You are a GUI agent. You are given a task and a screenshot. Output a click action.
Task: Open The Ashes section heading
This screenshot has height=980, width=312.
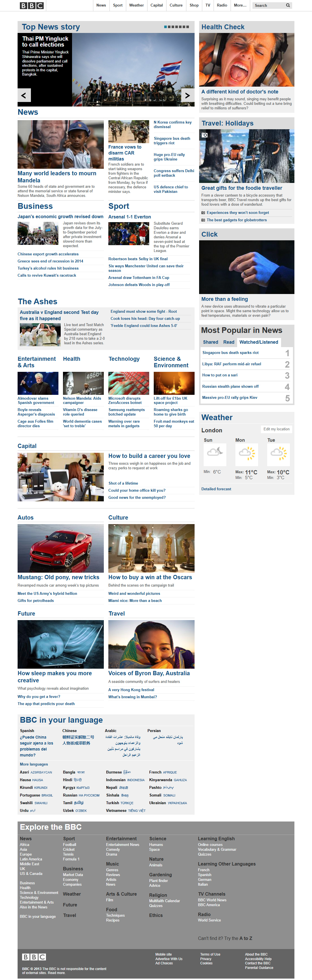38,301
